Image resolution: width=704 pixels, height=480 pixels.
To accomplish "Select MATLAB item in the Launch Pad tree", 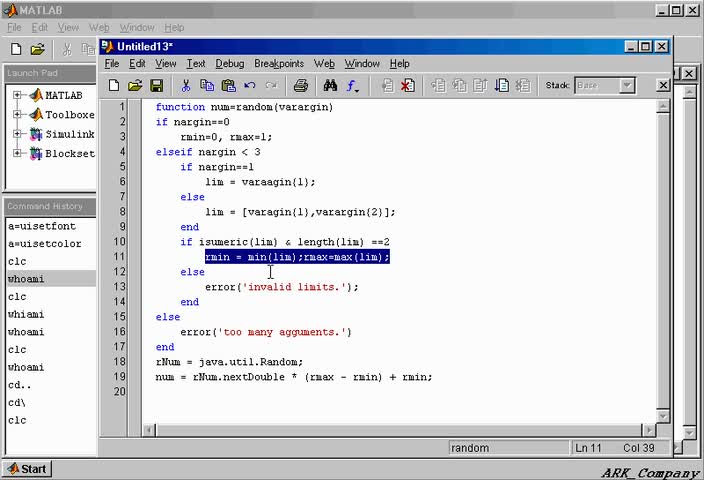I will (x=64, y=95).
